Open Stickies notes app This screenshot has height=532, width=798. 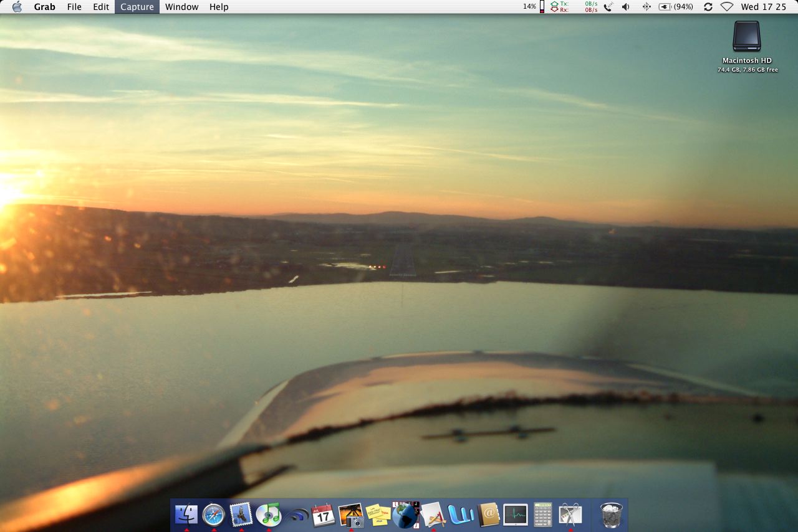coord(378,515)
